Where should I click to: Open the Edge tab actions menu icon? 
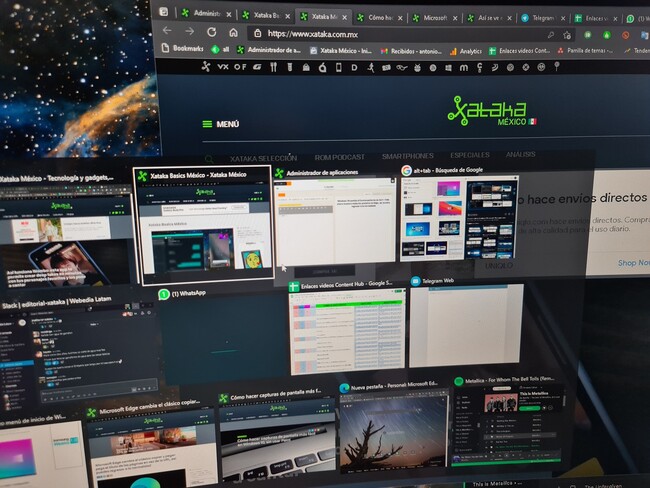click(164, 12)
